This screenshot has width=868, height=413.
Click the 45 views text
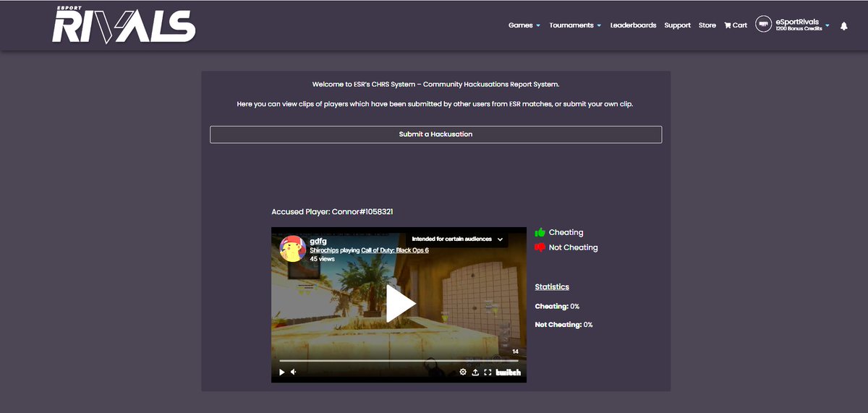point(322,258)
